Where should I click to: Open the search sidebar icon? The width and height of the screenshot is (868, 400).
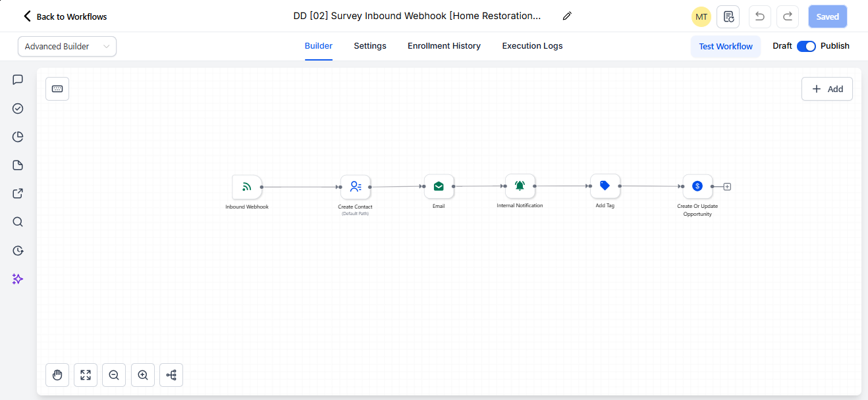click(18, 222)
